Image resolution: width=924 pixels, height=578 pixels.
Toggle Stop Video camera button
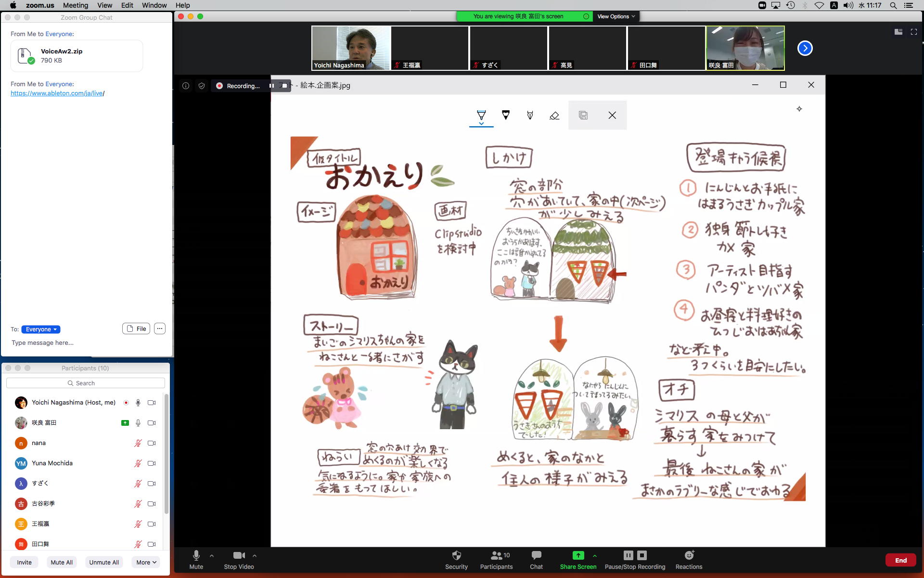239,555
